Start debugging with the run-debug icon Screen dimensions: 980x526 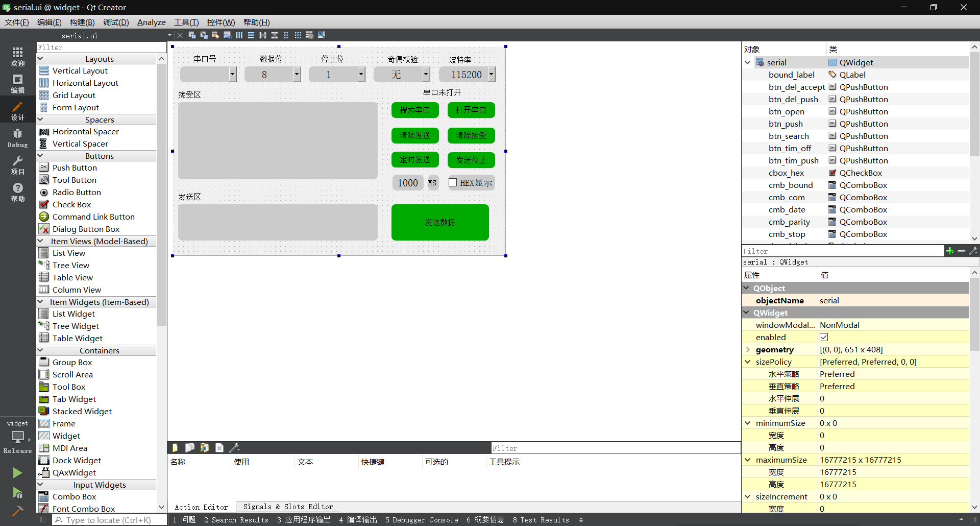click(x=17, y=493)
